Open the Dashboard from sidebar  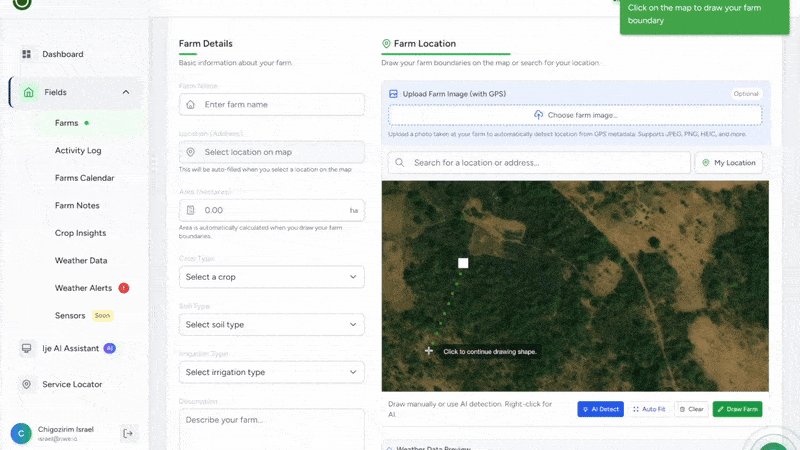coord(62,54)
